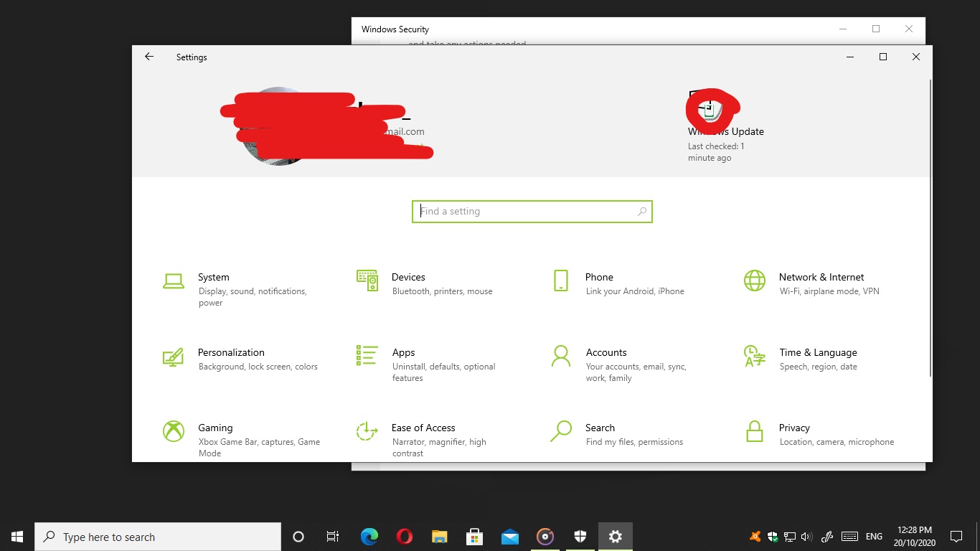Click the Gaming title
980x551 pixels.
click(215, 428)
